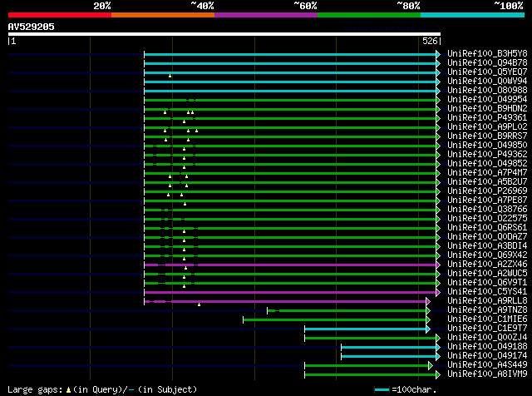Select the UniRef100_A9RLL8 label

pyautogui.click(x=487, y=301)
